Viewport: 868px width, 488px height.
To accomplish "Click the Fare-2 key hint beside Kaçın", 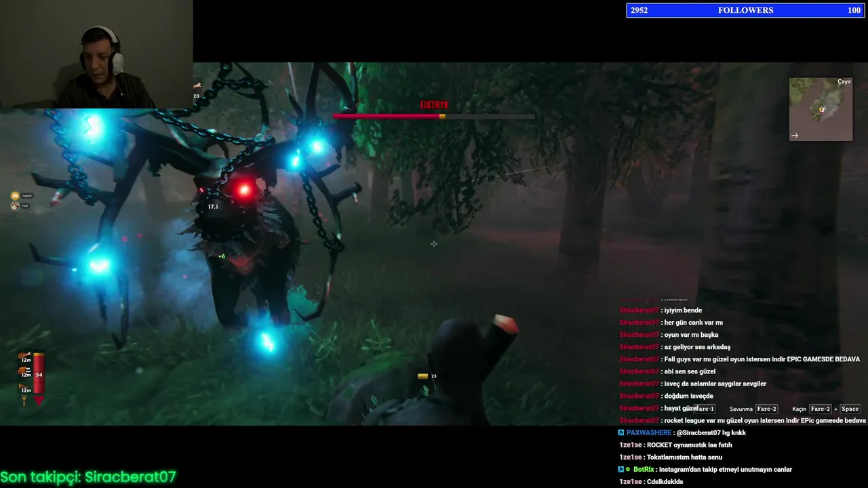I will pos(820,409).
